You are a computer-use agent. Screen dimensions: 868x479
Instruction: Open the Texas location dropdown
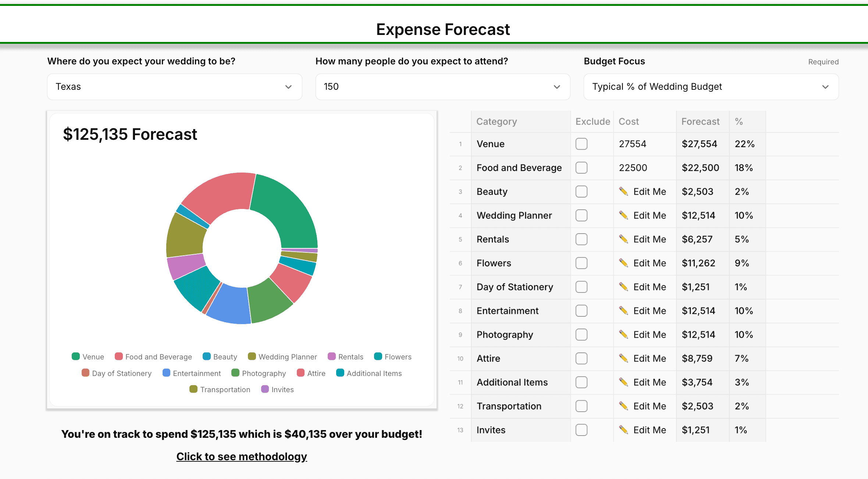174,87
